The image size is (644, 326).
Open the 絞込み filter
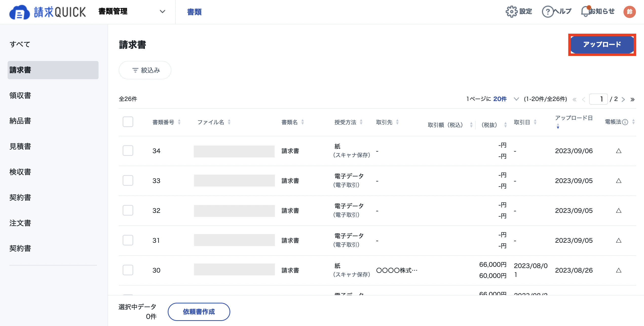click(x=145, y=70)
